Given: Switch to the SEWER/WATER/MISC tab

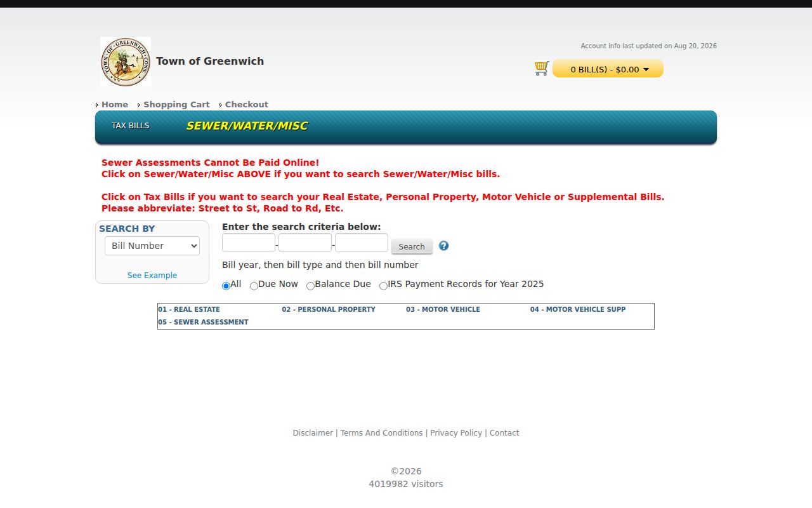Looking at the screenshot, I should coord(247,126).
